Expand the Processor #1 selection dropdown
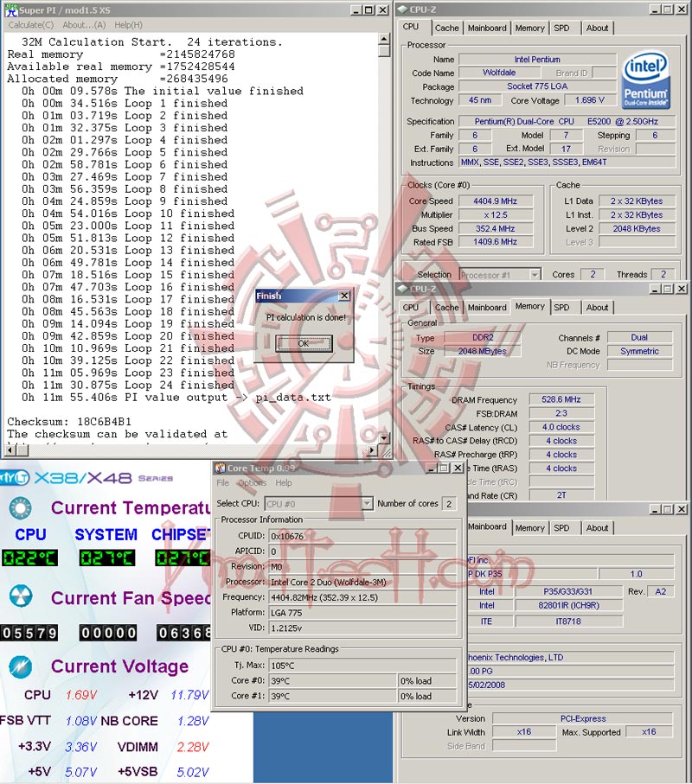The width and height of the screenshot is (692, 784). click(535, 275)
